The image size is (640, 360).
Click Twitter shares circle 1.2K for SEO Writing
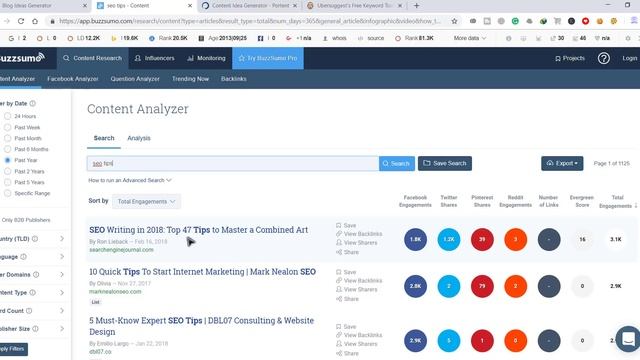tap(449, 239)
